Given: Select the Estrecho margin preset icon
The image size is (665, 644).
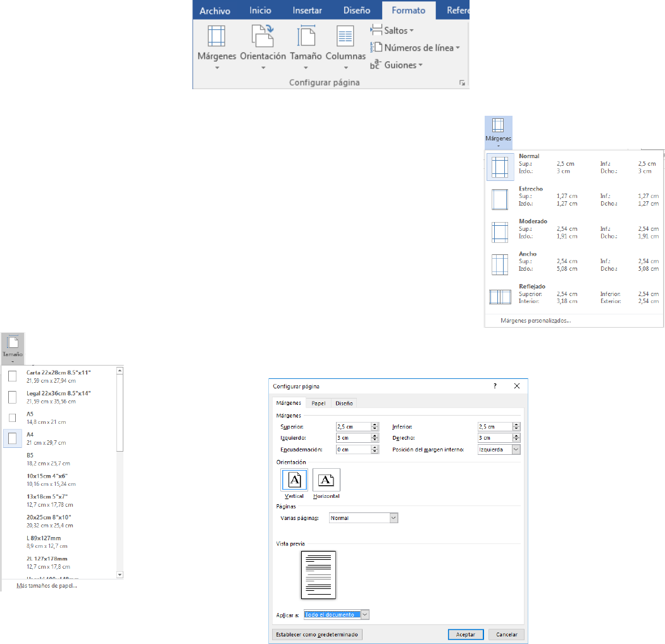Looking at the screenshot, I should [500, 200].
